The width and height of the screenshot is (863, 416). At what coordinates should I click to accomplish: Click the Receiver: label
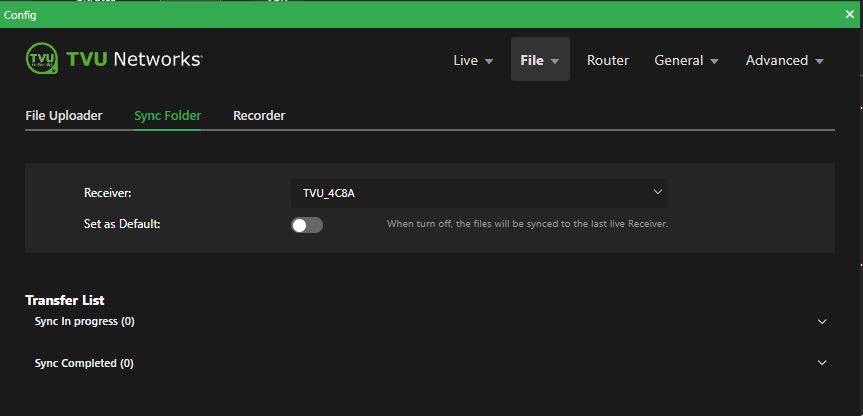coord(108,193)
